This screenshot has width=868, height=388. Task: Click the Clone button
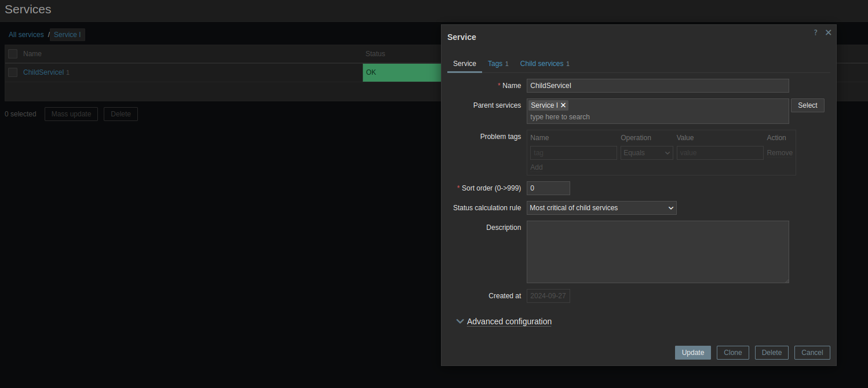click(x=732, y=353)
